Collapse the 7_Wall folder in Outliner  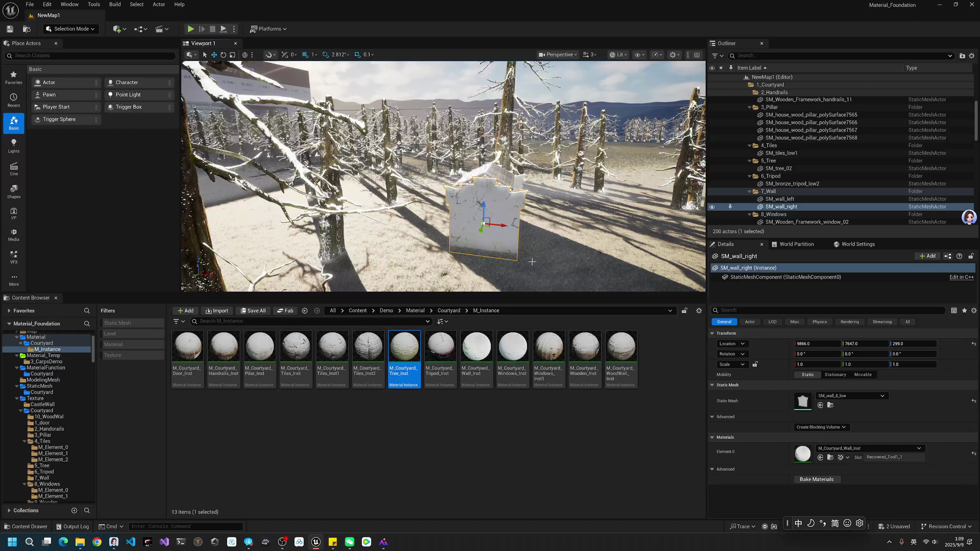(749, 191)
